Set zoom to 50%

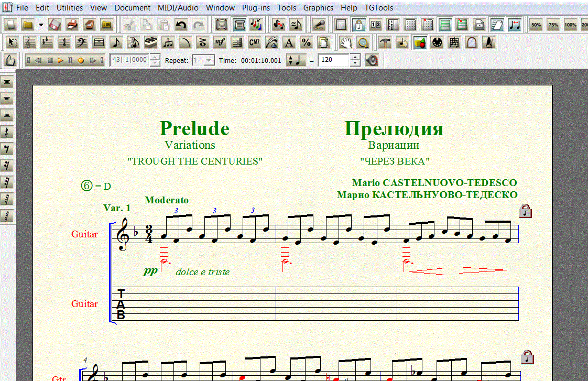536,25
